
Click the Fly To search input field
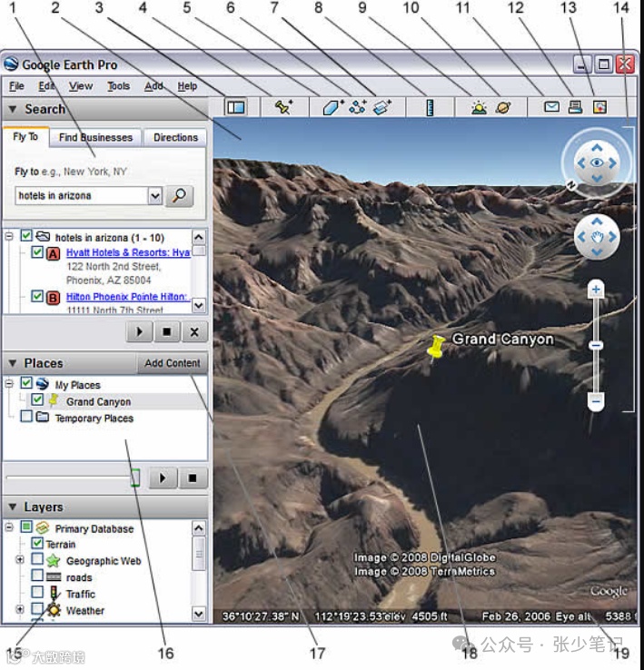click(x=82, y=196)
